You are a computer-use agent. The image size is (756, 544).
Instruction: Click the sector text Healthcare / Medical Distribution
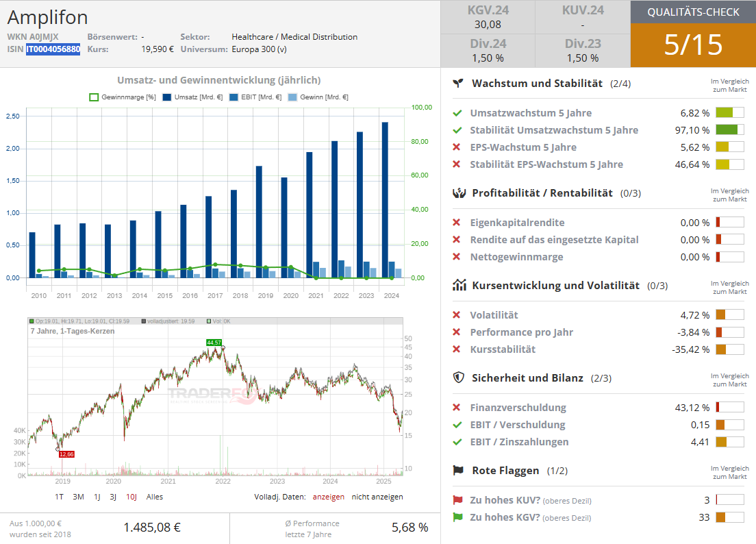coord(294,36)
